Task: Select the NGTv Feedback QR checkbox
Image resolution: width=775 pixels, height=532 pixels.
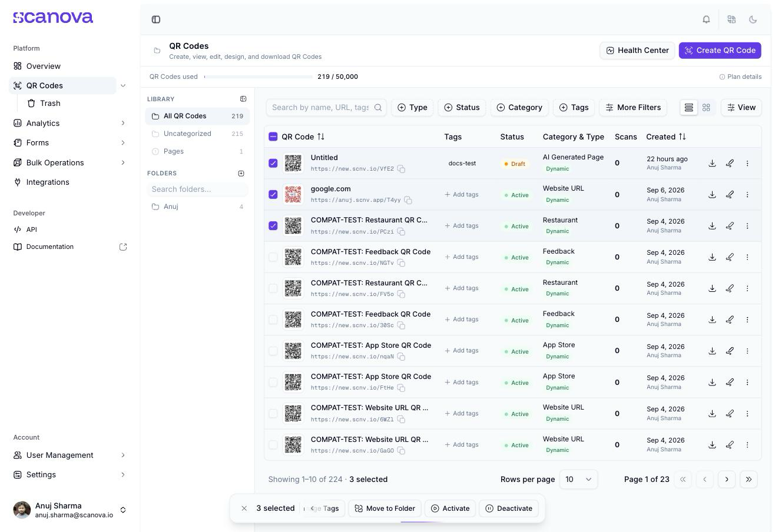Action: (273, 257)
